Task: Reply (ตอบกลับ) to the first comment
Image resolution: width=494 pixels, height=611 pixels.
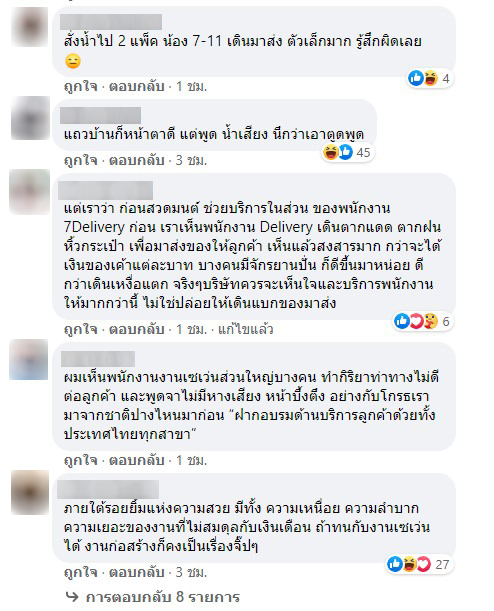Action: 136,86
